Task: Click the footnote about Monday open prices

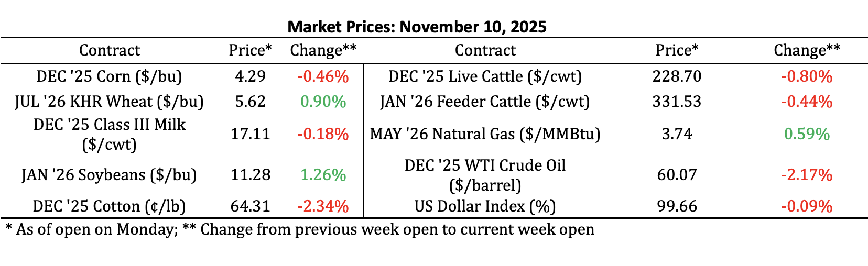Action: tap(299, 229)
